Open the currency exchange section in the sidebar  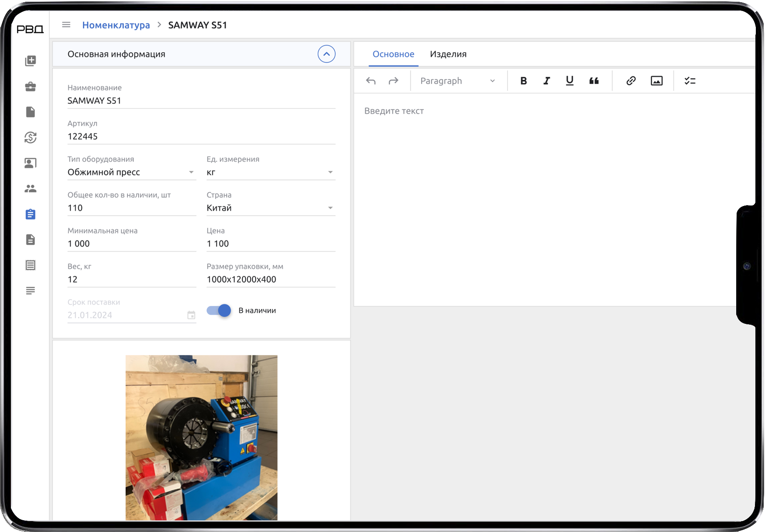tap(30, 137)
